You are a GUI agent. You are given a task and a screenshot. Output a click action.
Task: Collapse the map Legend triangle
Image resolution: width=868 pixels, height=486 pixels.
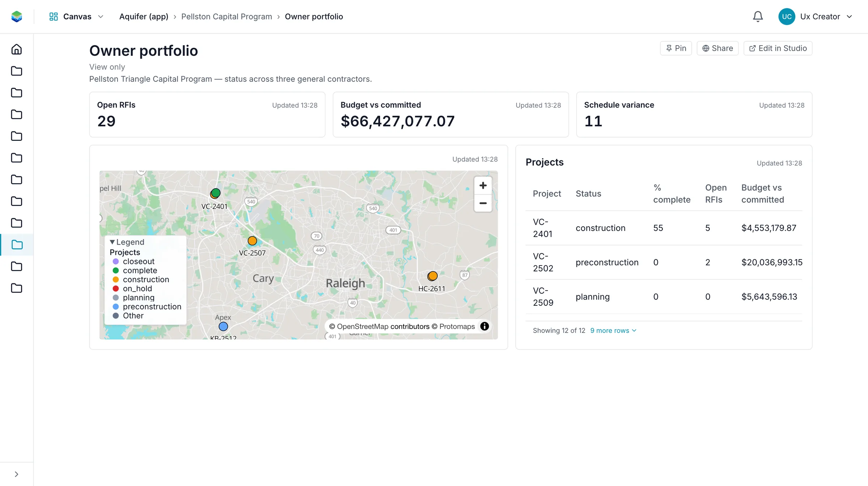coord(112,242)
